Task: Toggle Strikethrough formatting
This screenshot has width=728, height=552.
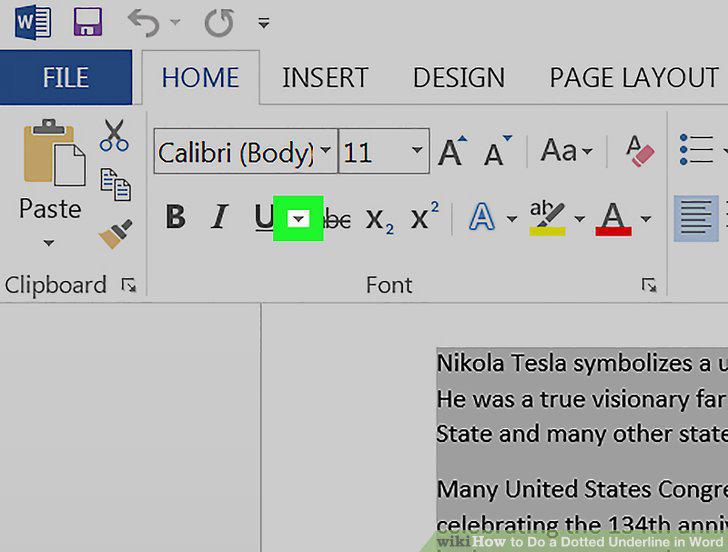Action: click(338, 219)
